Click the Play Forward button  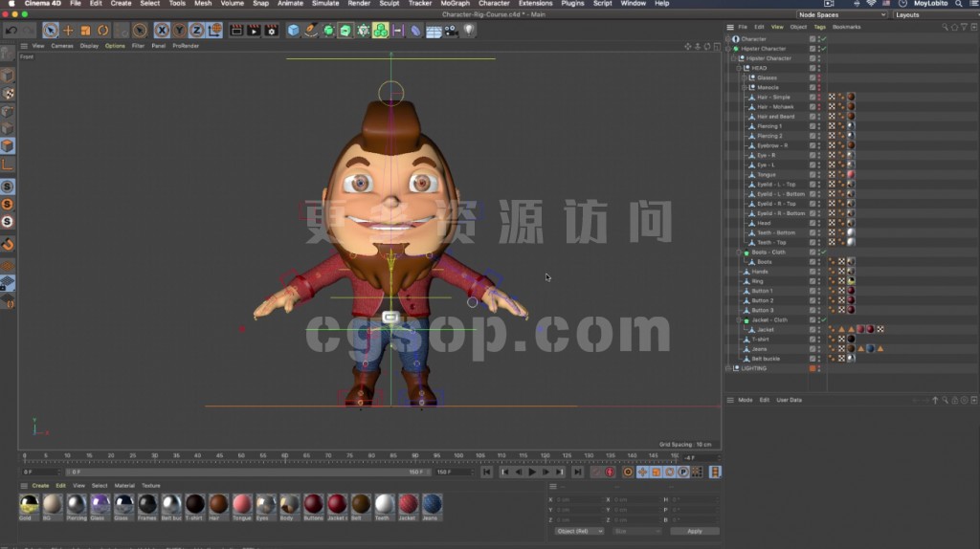(x=532, y=472)
